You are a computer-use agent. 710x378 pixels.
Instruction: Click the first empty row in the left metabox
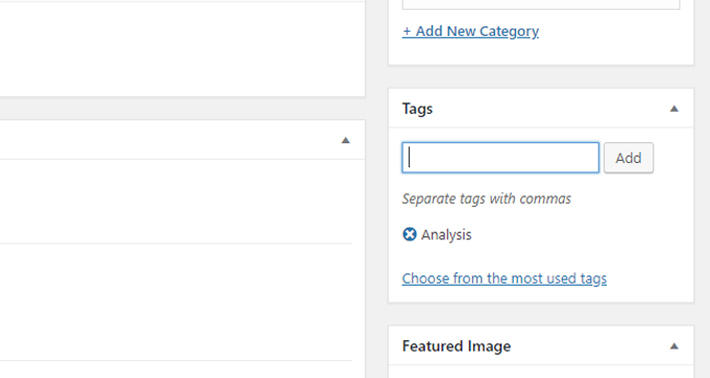click(x=176, y=201)
